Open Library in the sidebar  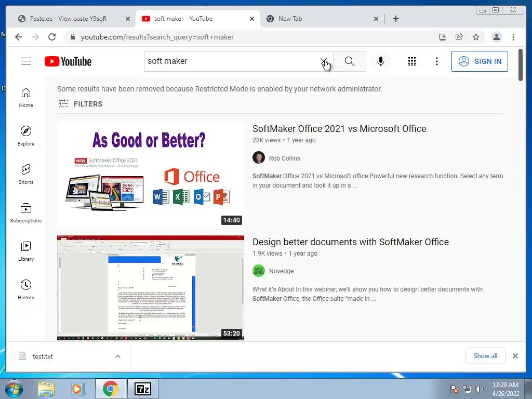26,251
